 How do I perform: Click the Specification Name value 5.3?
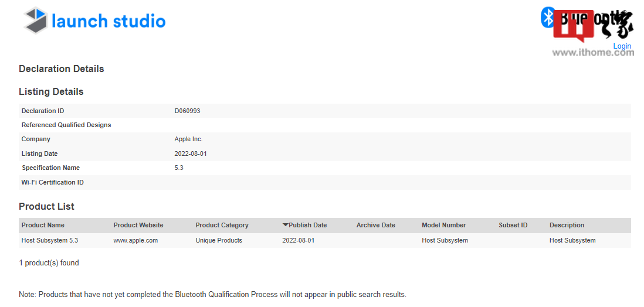pyautogui.click(x=179, y=168)
